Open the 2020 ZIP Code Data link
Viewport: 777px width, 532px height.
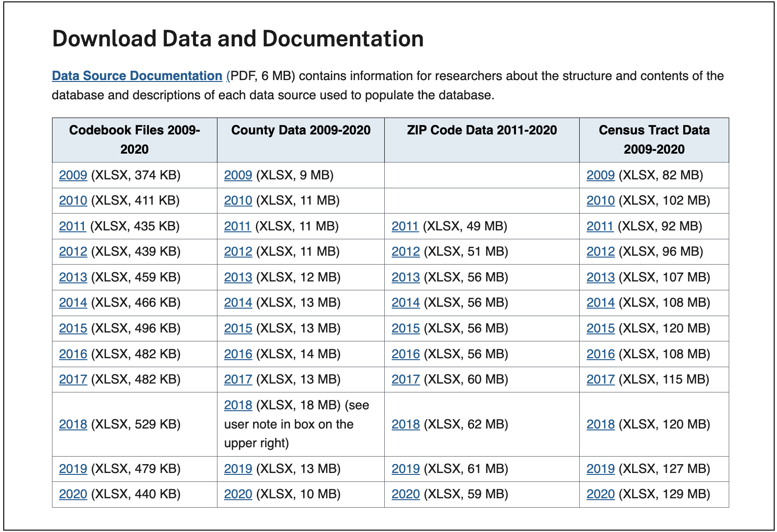click(406, 494)
